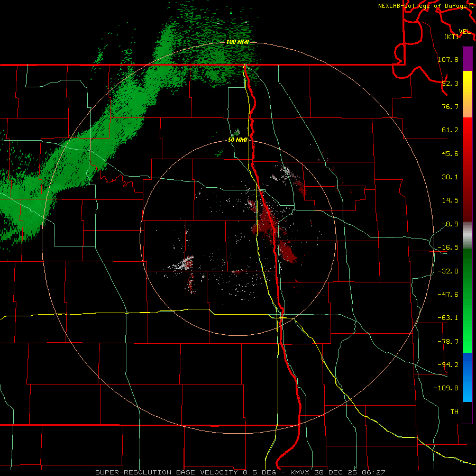Pick the gray segment of the color bar
The width and height of the screenshot is (476, 476).
467,234
